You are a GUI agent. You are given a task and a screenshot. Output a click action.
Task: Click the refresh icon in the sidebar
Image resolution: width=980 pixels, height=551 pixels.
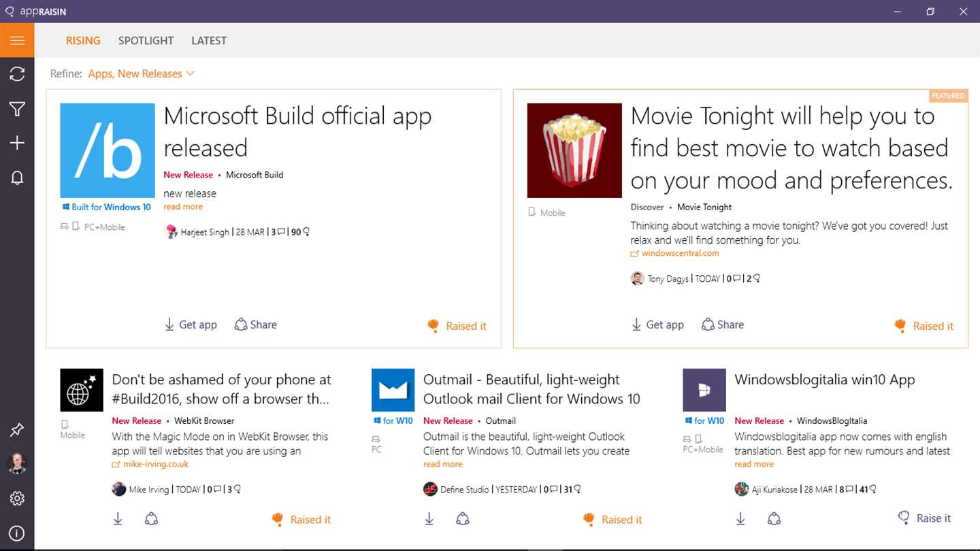click(17, 74)
